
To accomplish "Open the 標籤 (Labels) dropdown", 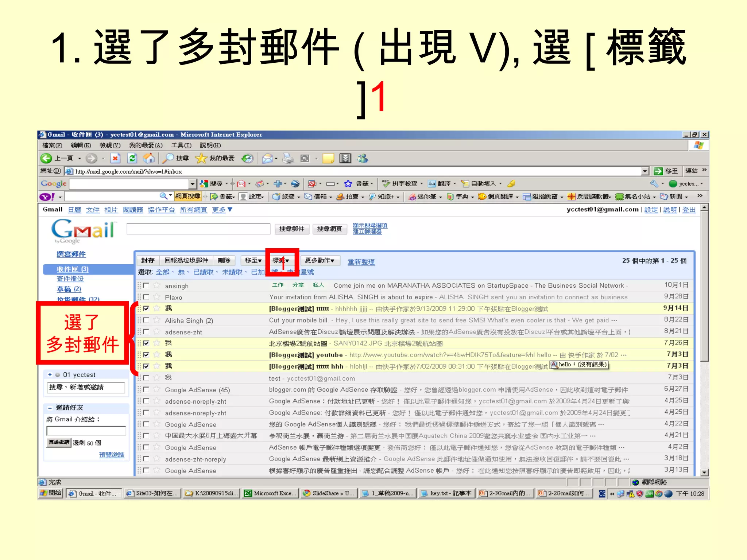I will [x=281, y=260].
